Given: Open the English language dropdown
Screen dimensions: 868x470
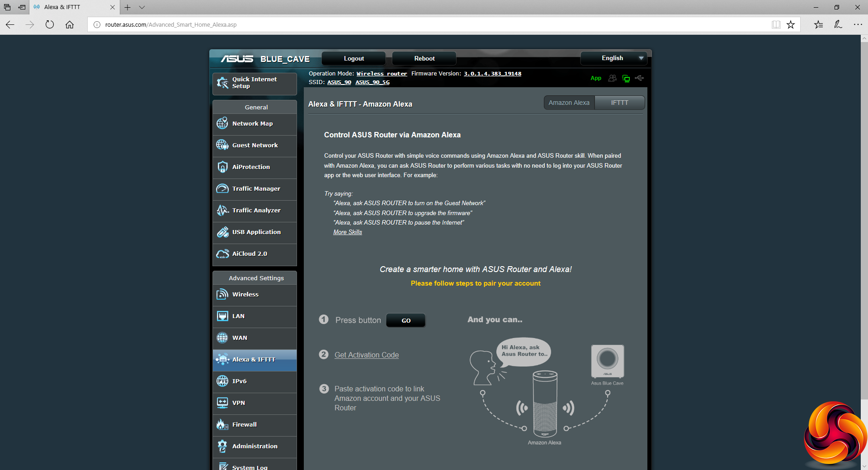Looking at the screenshot, I should tap(613, 58).
